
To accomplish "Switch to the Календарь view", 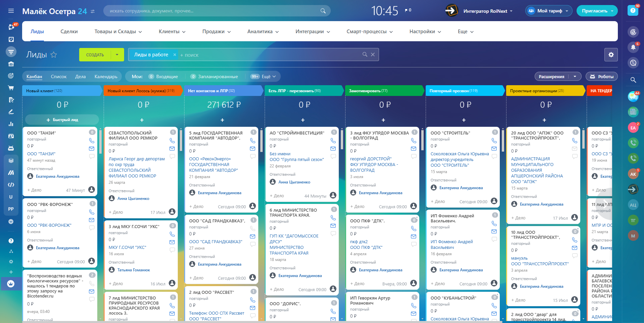I will pos(106,76).
